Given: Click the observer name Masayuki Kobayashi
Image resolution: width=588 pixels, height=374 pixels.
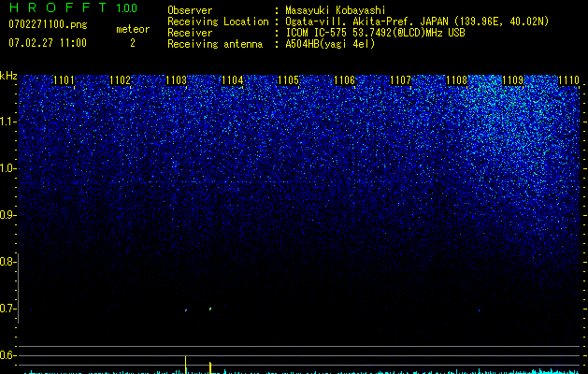Looking at the screenshot, I should coord(336,10).
